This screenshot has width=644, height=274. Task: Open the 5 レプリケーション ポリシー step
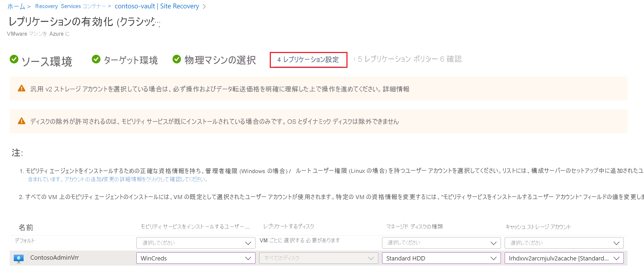[397, 59]
